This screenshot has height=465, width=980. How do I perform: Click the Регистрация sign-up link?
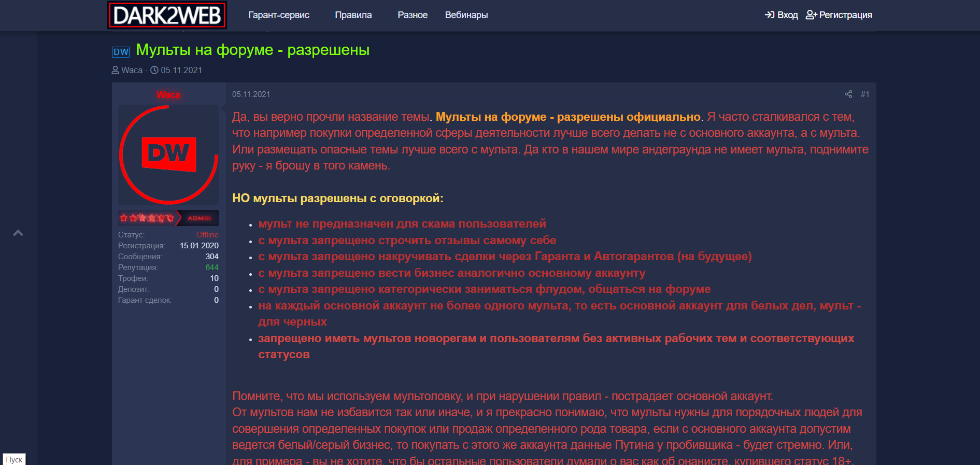[x=839, y=15]
